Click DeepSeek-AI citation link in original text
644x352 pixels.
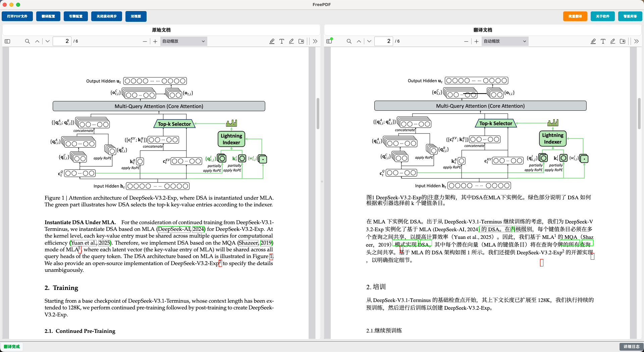(174, 229)
